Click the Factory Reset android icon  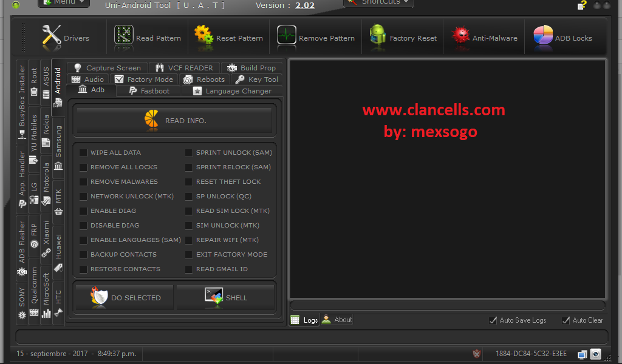click(377, 35)
